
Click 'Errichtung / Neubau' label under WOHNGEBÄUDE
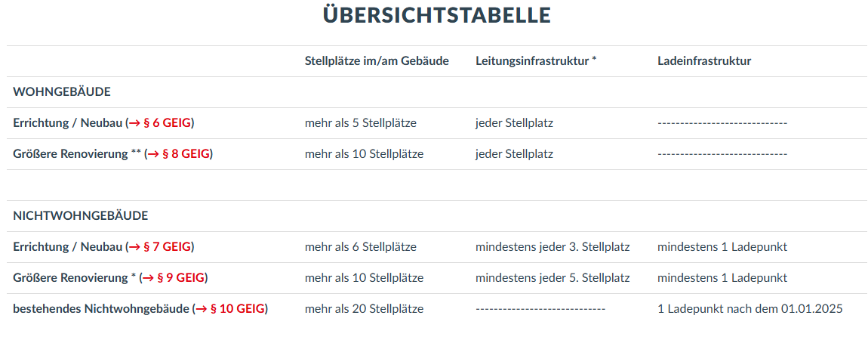point(67,123)
